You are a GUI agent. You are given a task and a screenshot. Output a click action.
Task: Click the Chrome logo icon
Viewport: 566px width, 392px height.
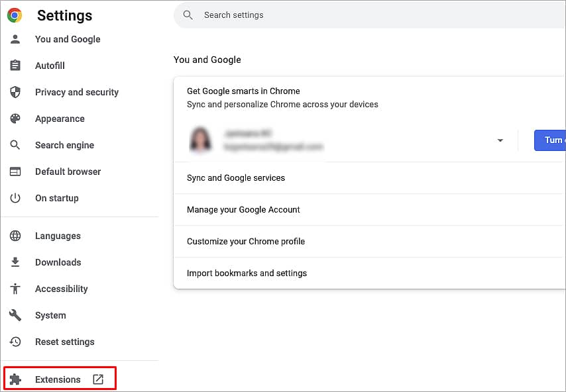tap(15, 15)
